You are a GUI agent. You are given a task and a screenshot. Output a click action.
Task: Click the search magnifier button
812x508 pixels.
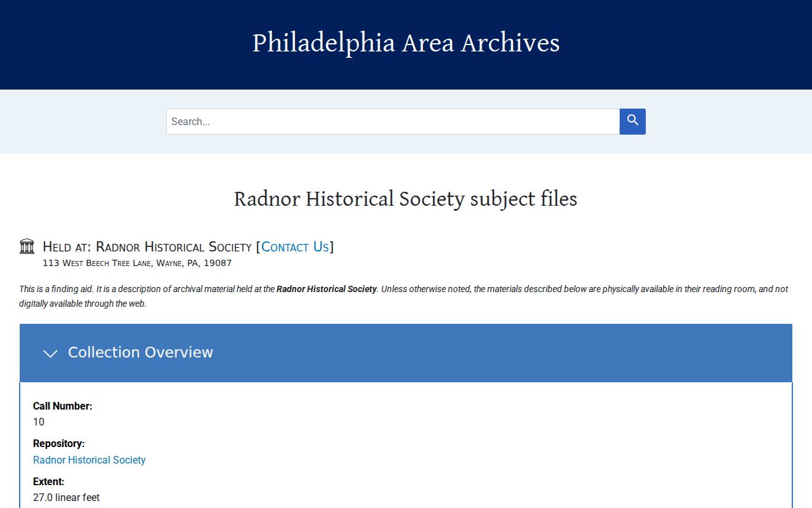632,121
